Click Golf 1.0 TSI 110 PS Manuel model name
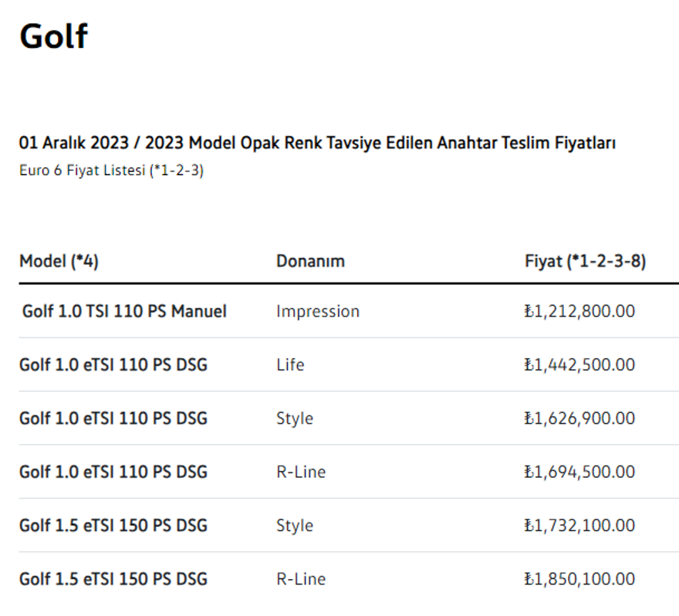The width and height of the screenshot is (679, 616). coord(123,311)
